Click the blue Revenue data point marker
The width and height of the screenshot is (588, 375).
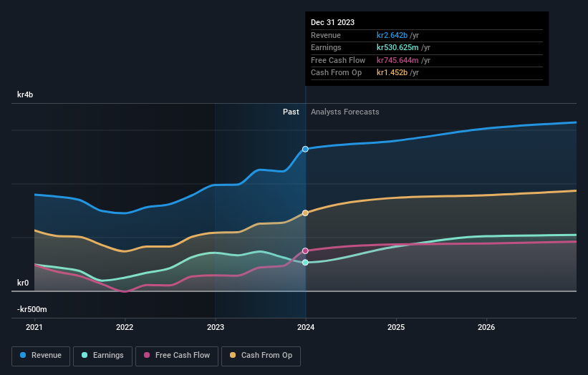(x=305, y=149)
